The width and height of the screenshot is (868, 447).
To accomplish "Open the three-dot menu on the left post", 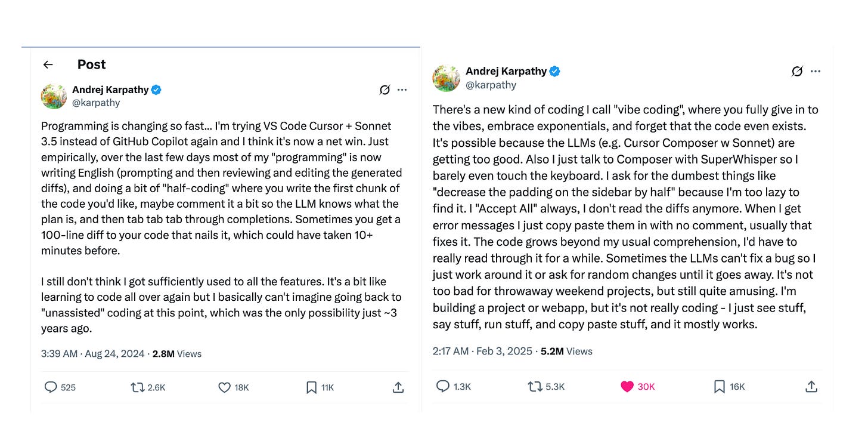I will point(402,90).
